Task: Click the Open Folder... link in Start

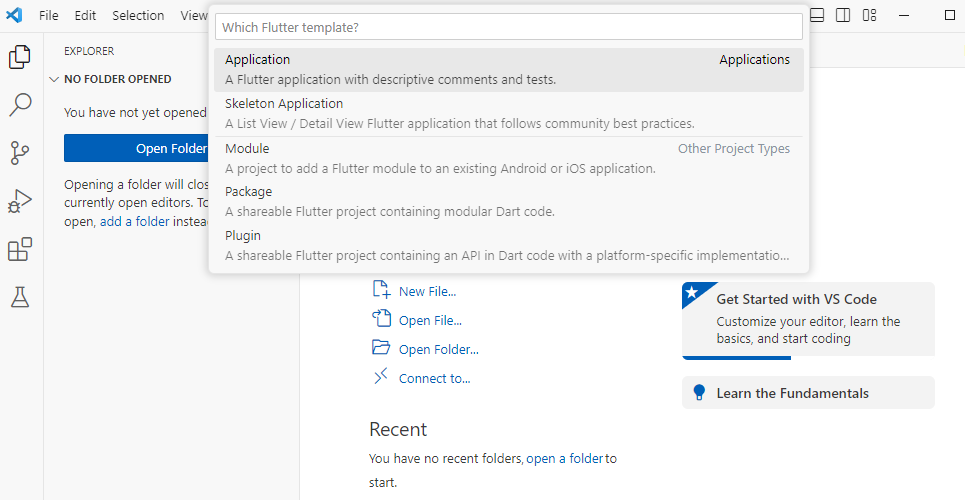Action: coord(439,350)
